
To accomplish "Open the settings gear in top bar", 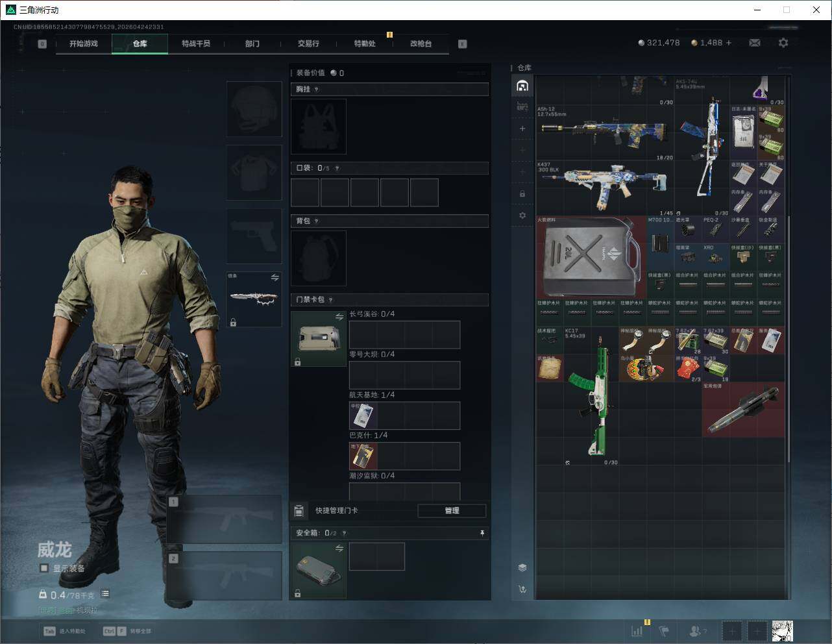I will click(783, 43).
